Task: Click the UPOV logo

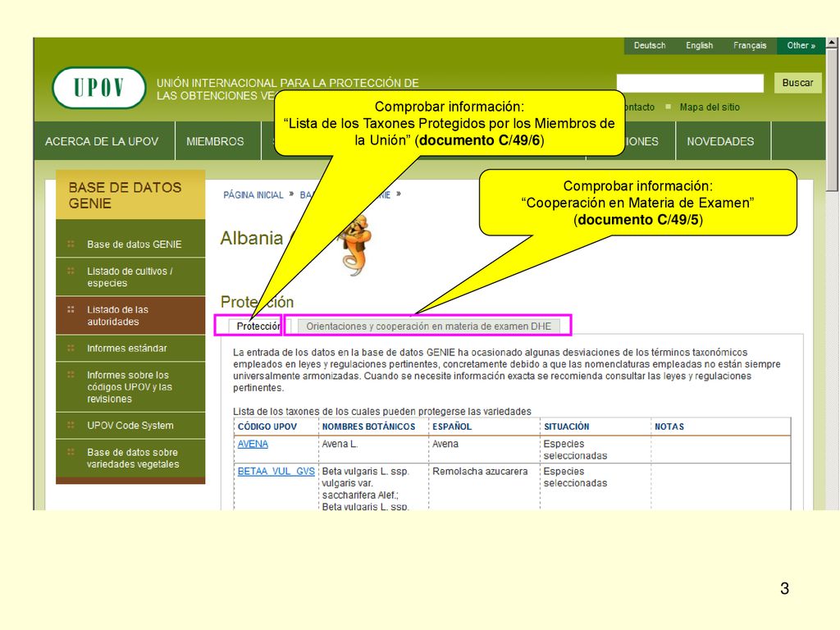Action: click(98, 87)
